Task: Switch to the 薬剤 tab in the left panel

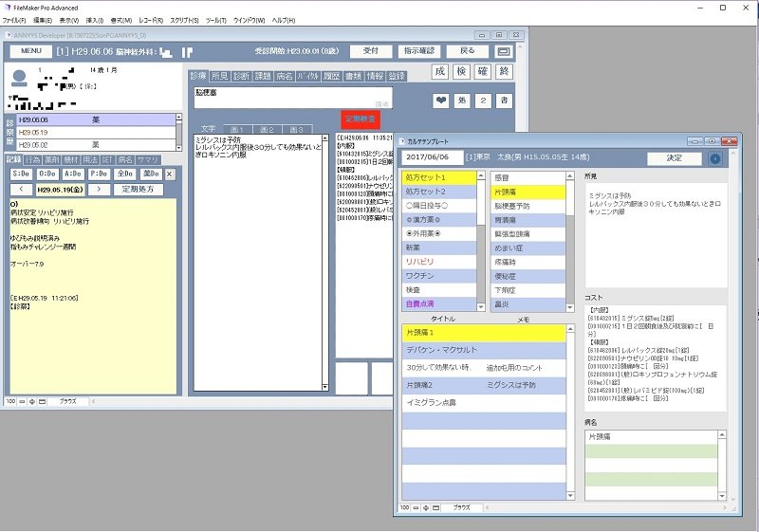Action: pos(51,159)
